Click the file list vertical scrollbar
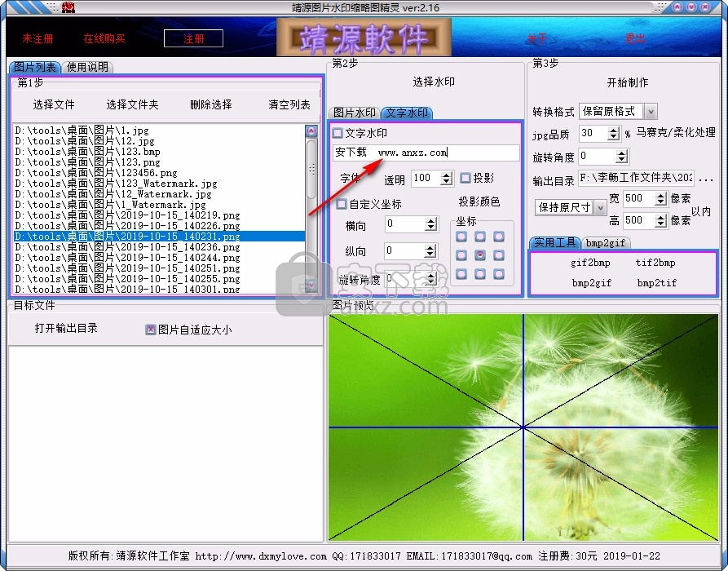This screenshot has width=728, height=571. [x=311, y=208]
